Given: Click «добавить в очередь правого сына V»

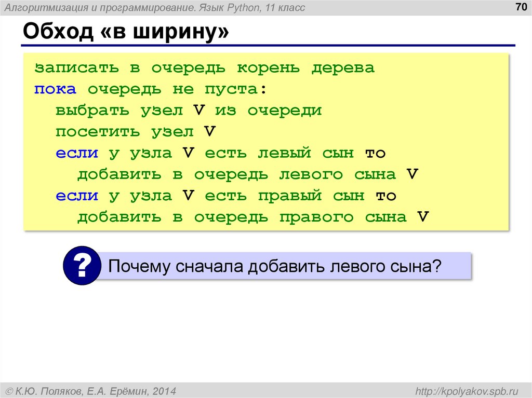Looking at the screenshot, I should click(x=251, y=217).
